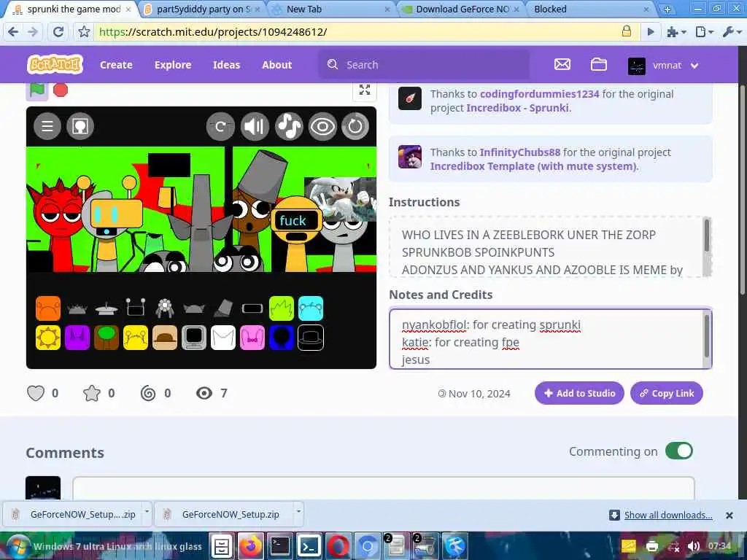
Task: Click the comment input box
Action: pos(384,488)
